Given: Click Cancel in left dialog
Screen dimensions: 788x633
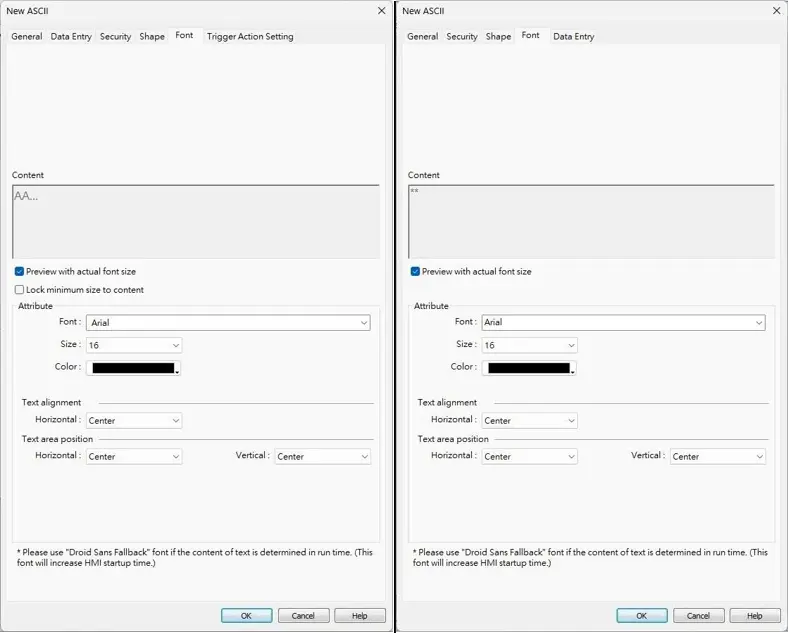Looking at the screenshot, I should click(304, 616).
